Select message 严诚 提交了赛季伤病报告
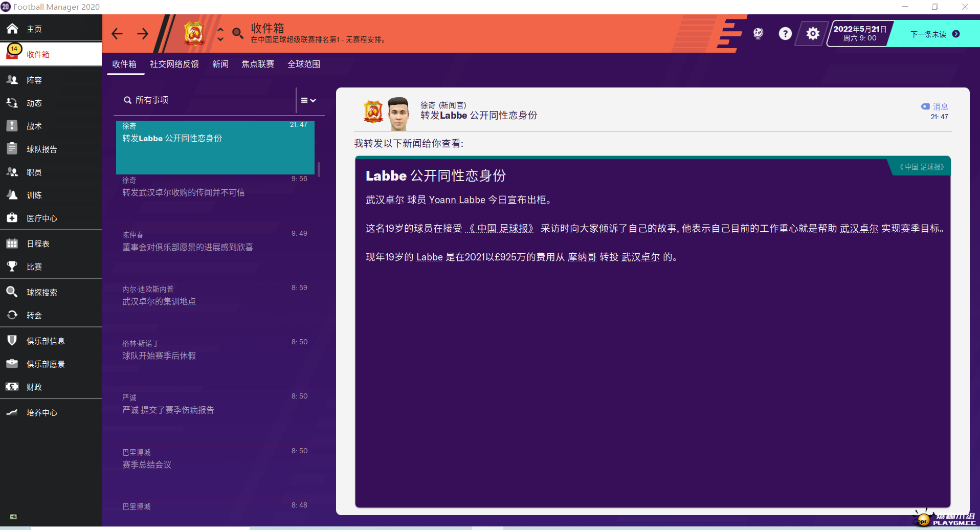Image resolution: width=980 pixels, height=530 pixels. pos(215,419)
